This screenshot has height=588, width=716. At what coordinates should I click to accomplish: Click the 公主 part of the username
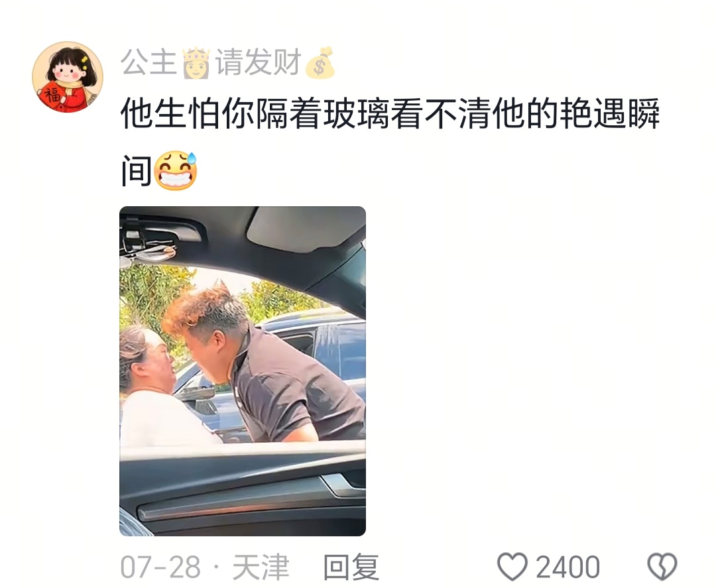pos(149,62)
